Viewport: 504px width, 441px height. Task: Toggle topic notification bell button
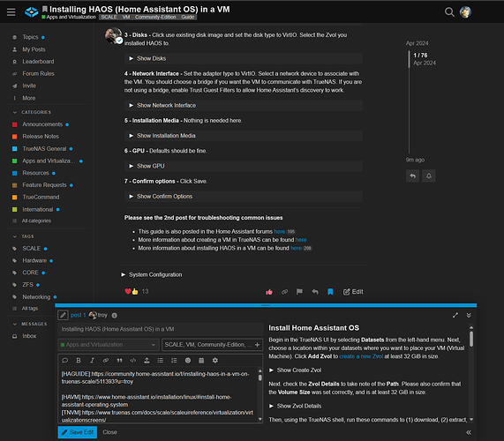[x=429, y=176]
